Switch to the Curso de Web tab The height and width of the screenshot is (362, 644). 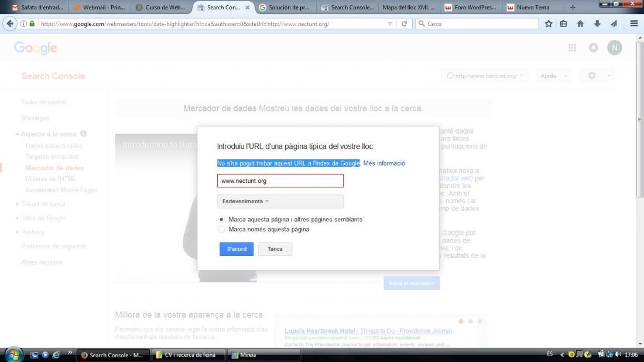[x=161, y=8]
